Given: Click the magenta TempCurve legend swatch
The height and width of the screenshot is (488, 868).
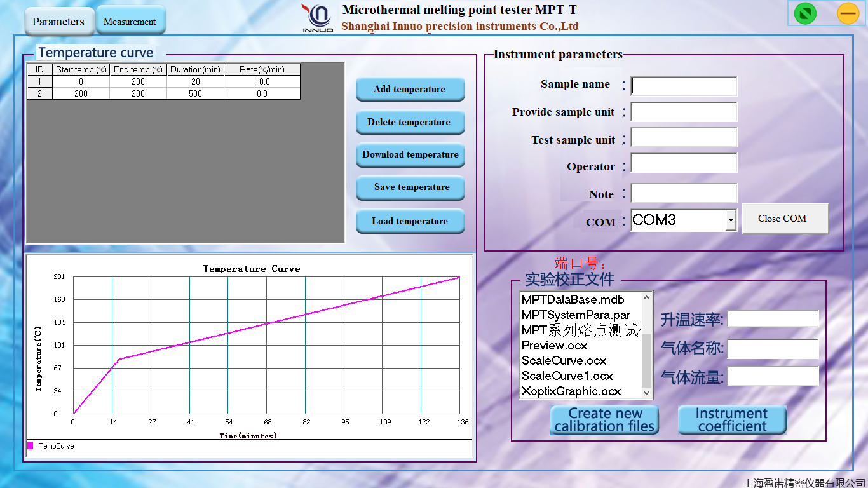Looking at the screenshot, I should [x=30, y=446].
